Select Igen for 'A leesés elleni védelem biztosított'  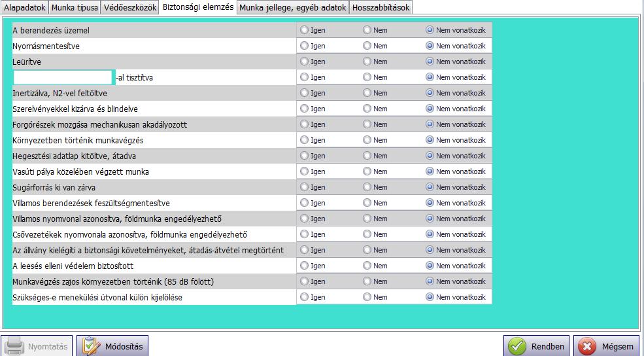click(x=313, y=266)
